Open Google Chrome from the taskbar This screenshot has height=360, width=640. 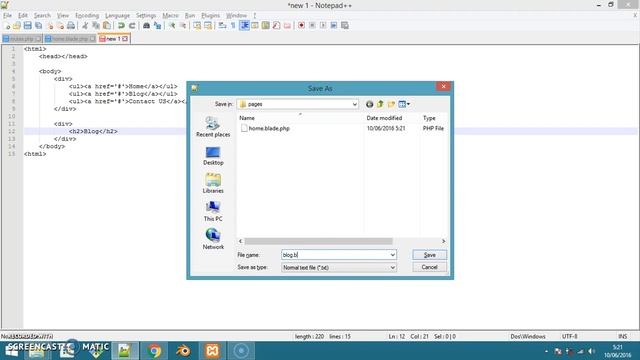point(154,351)
